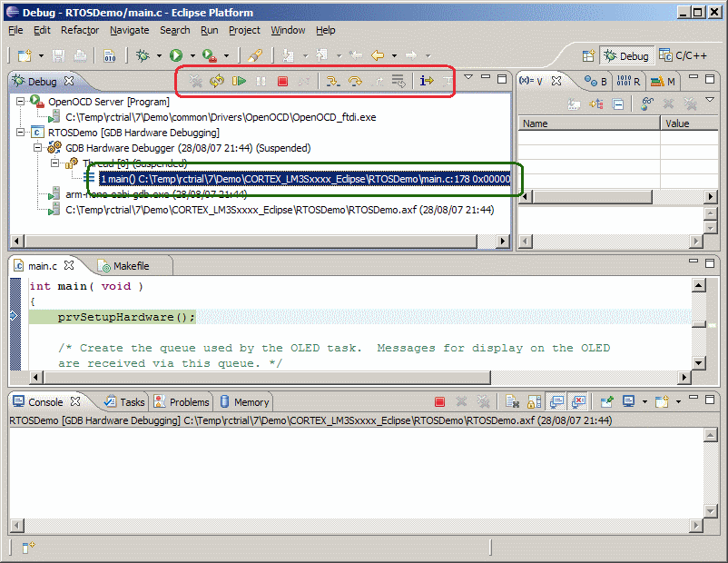Terminate via the Console red stop button
The width and height of the screenshot is (728, 563).
coord(439,401)
